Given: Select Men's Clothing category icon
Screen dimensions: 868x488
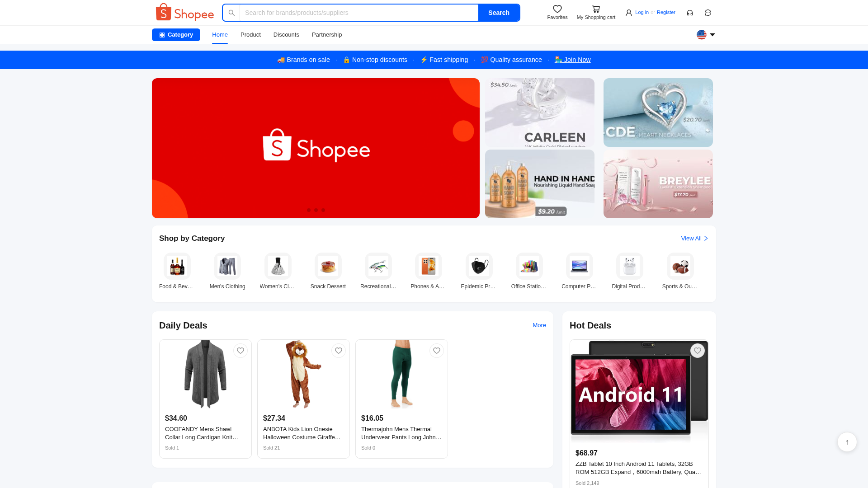Looking at the screenshot, I should (x=227, y=266).
